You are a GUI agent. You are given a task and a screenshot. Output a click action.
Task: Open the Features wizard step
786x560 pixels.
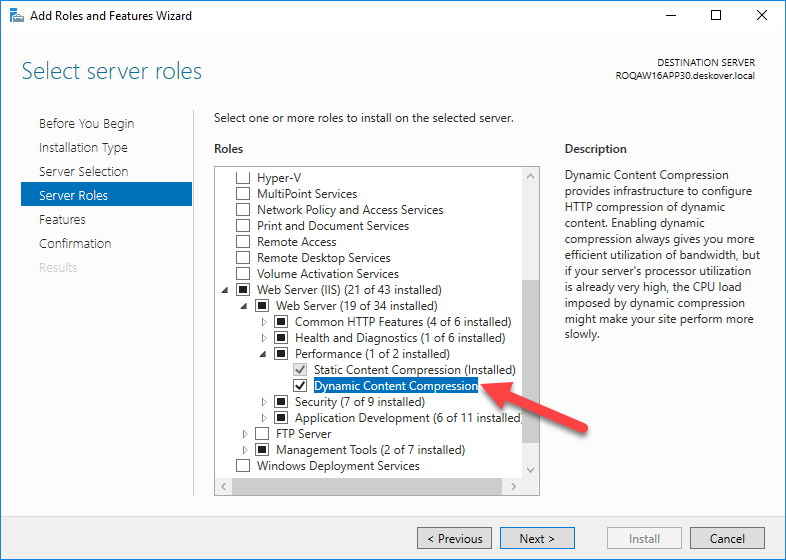pyautogui.click(x=62, y=220)
